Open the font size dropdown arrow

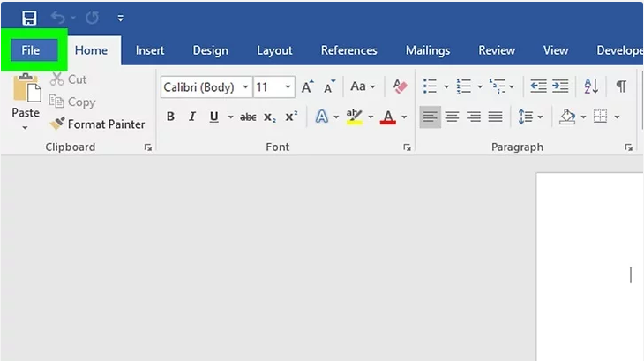pos(288,87)
